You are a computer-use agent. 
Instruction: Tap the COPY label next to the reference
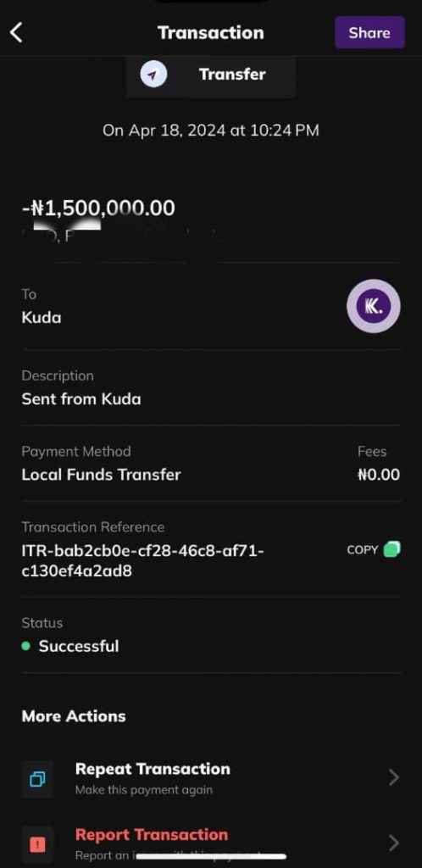click(363, 549)
